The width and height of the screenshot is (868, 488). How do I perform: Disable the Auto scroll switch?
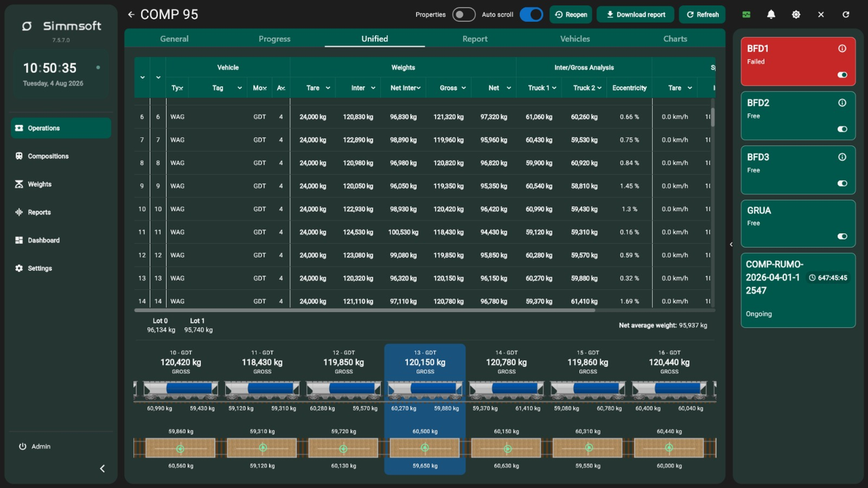point(531,14)
